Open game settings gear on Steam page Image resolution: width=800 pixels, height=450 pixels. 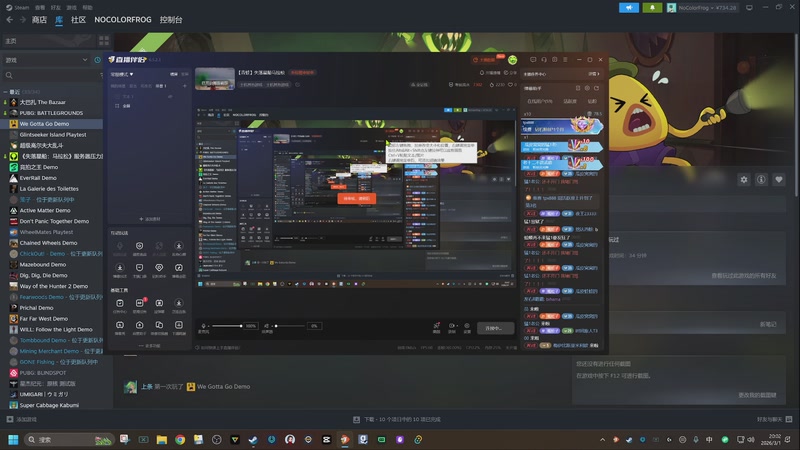coord(744,180)
